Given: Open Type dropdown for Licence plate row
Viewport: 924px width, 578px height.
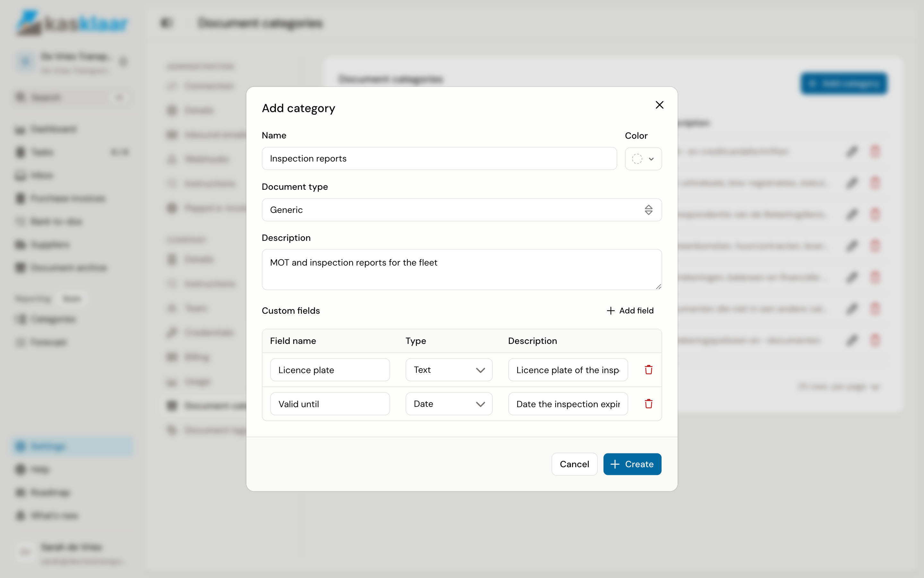Looking at the screenshot, I should (449, 370).
